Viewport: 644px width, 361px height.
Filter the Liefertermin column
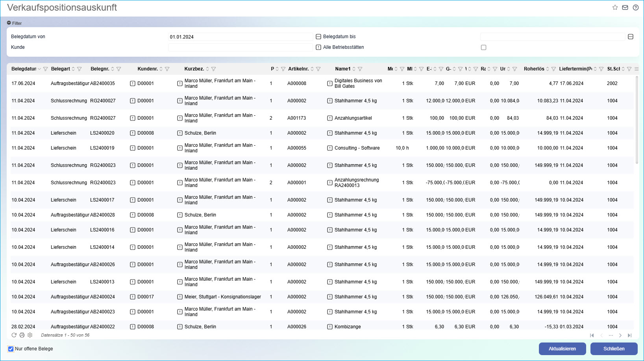601,69
